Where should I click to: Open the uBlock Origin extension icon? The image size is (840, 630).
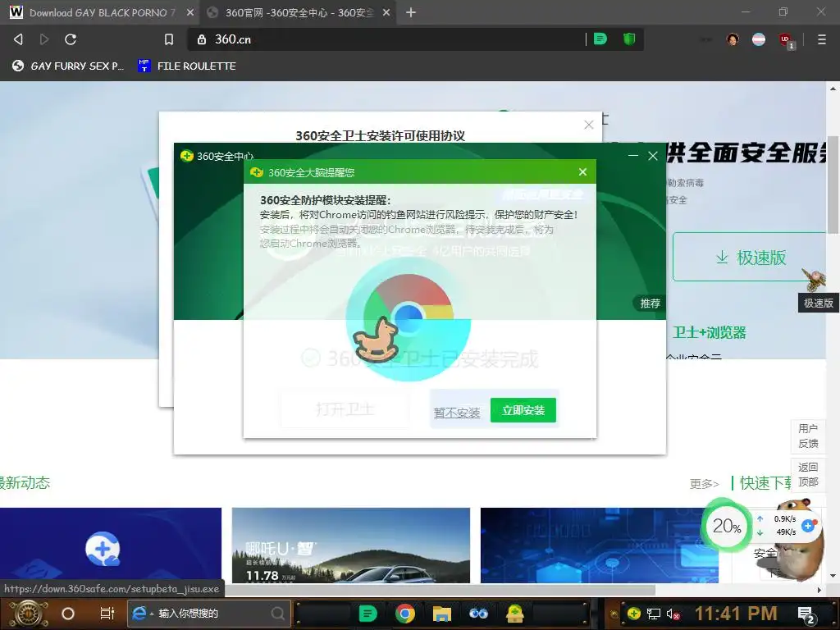786,40
